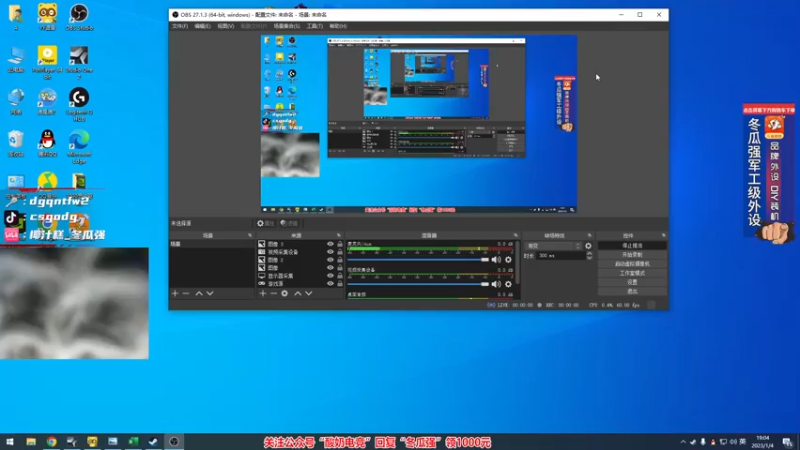This screenshot has width=800, height=450.
Task: Click 启动虚拟摄像机 virtual camera button
Action: coord(632,264)
